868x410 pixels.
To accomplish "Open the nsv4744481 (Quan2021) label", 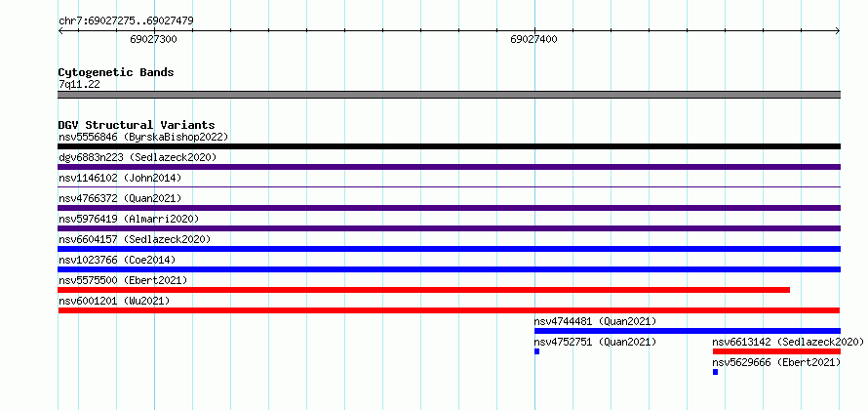I will 596,321.
